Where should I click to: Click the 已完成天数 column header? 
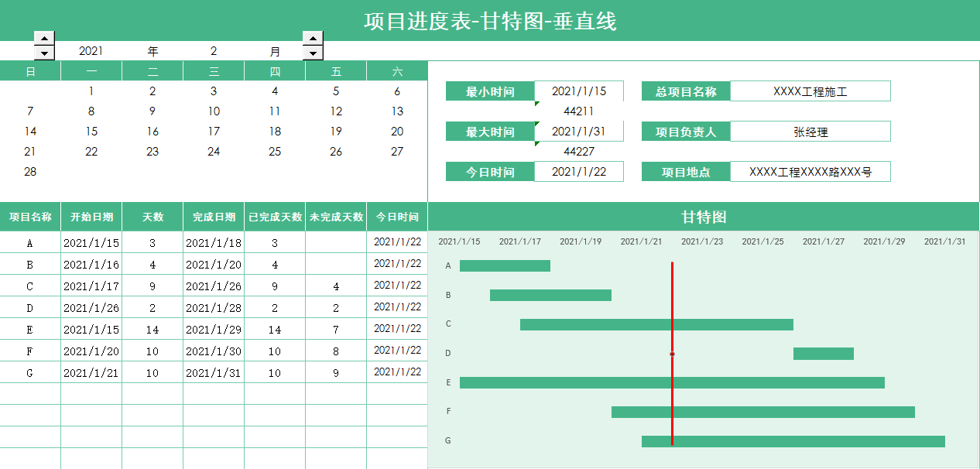[x=275, y=217]
